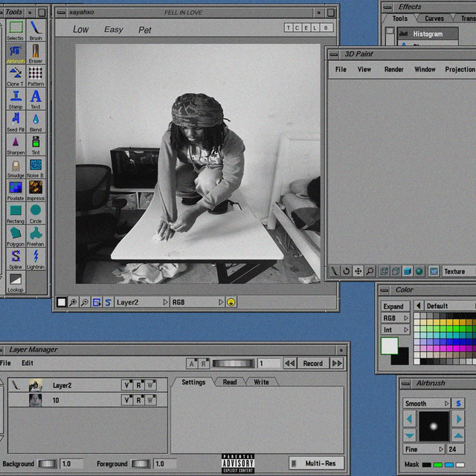Select the Rectangle tool
The height and width of the screenshot is (476, 476).
point(16,213)
